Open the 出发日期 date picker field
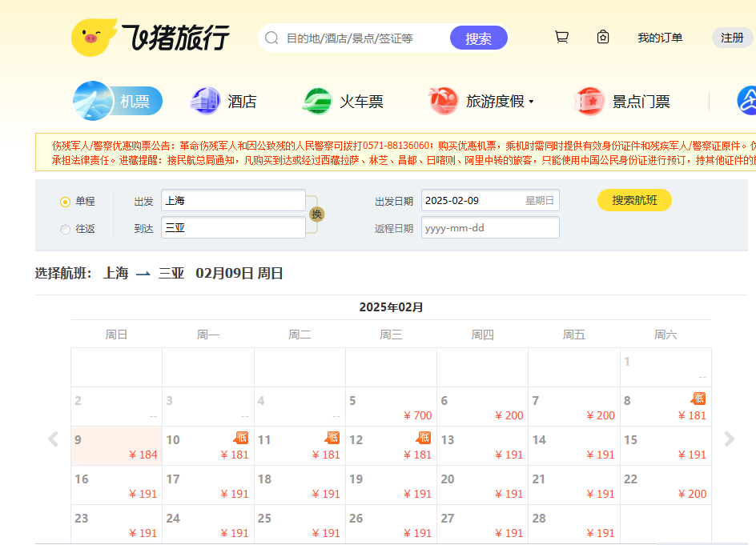 [489, 200]
